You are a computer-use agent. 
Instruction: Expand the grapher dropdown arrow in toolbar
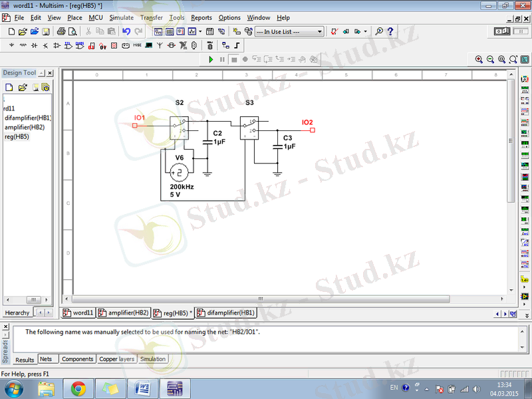coord(200,31)
